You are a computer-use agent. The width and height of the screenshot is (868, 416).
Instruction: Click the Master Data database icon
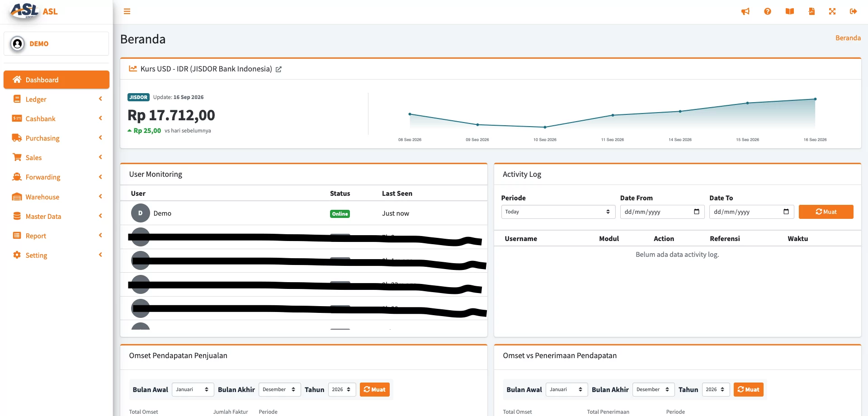coord(17,216)
